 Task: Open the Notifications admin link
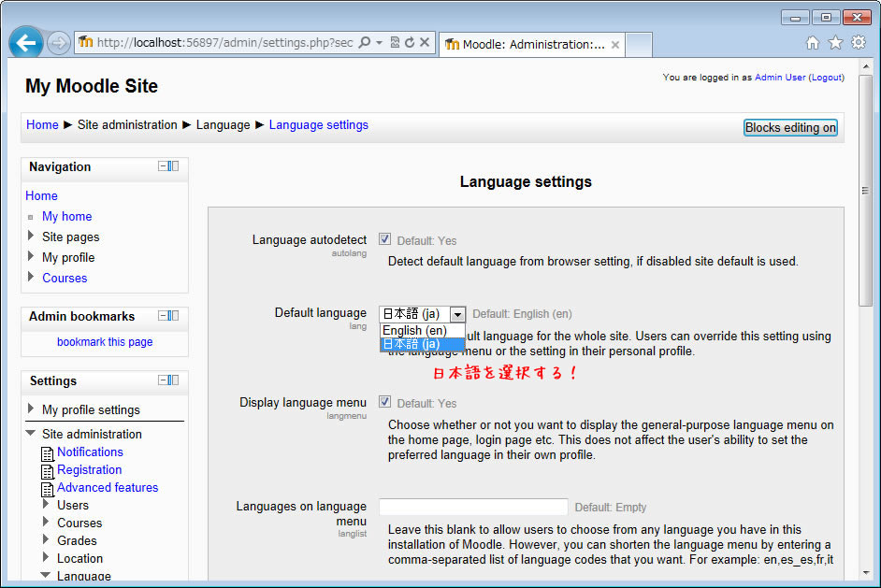pyautogui.click(x=90, y=452)
